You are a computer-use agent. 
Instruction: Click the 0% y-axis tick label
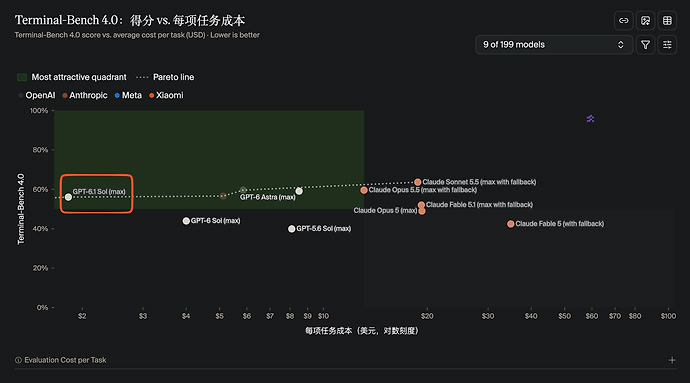42,307
